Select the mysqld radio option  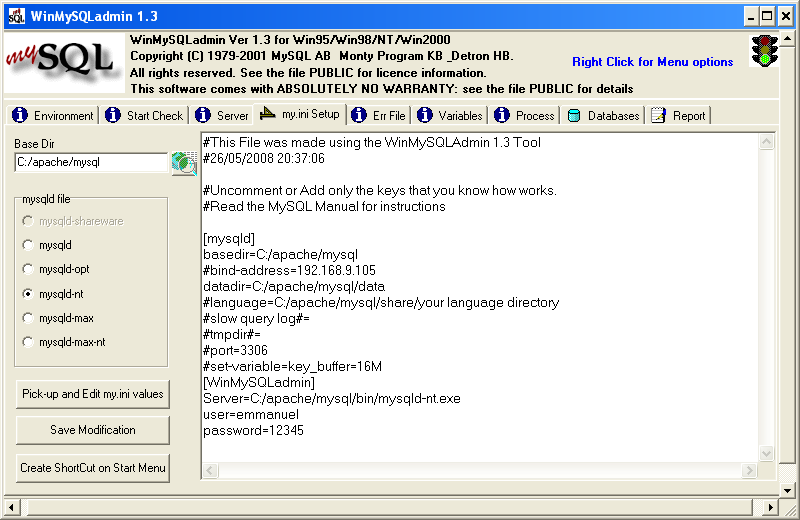[27, 245]
